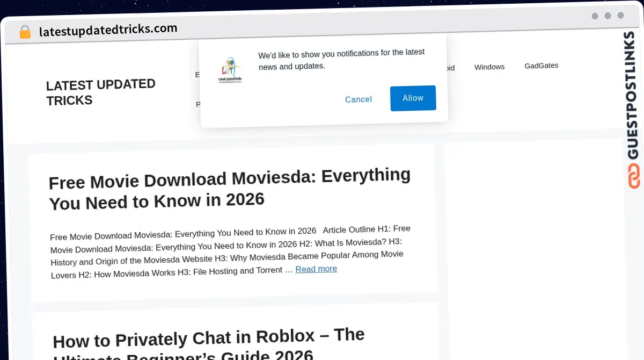644x360 pixels.
Task: Click the Guestpostlinks chain logo icon
Action: (x=634, y=176)
